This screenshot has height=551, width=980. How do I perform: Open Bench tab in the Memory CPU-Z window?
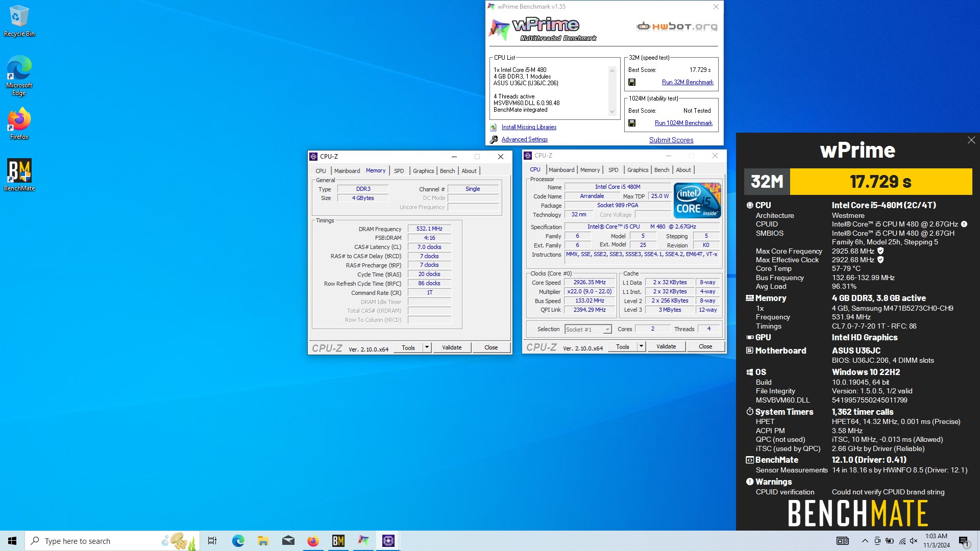click(447, 171)
